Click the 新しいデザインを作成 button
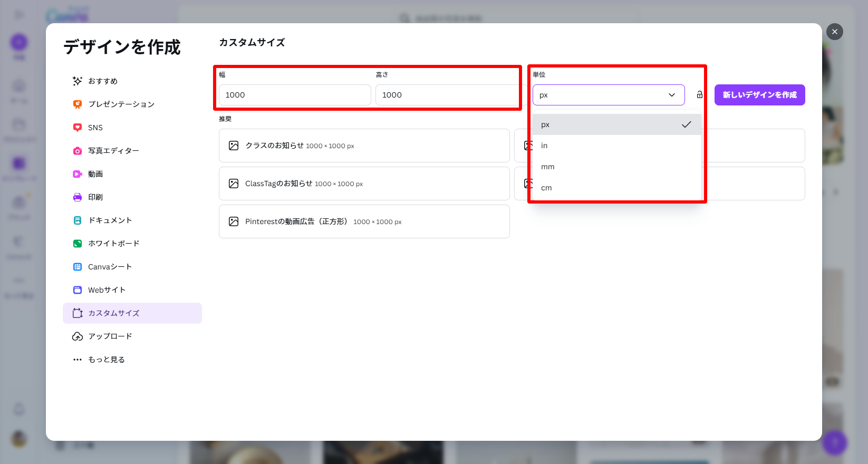Viewport: 868px width, 464px height. pyautogui.click(x=759, y=95)
